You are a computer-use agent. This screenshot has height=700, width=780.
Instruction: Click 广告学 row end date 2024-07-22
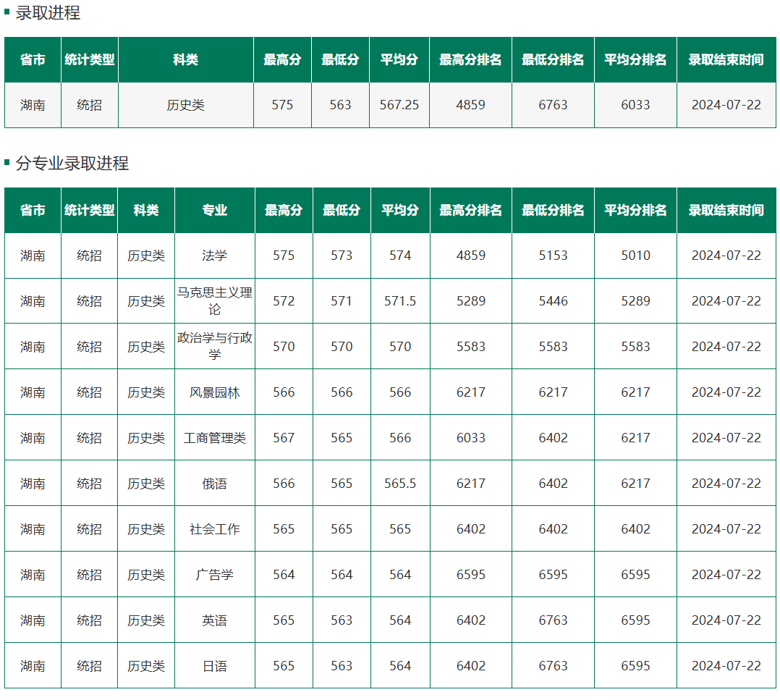point(726,575)
